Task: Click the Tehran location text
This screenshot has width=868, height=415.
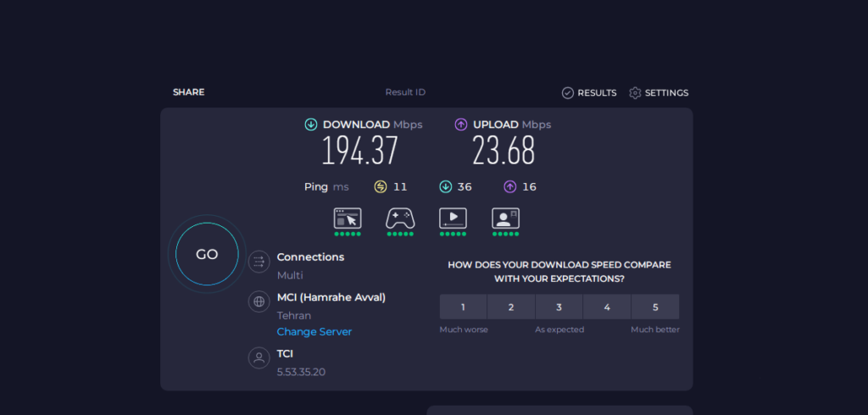Action: 294,316
